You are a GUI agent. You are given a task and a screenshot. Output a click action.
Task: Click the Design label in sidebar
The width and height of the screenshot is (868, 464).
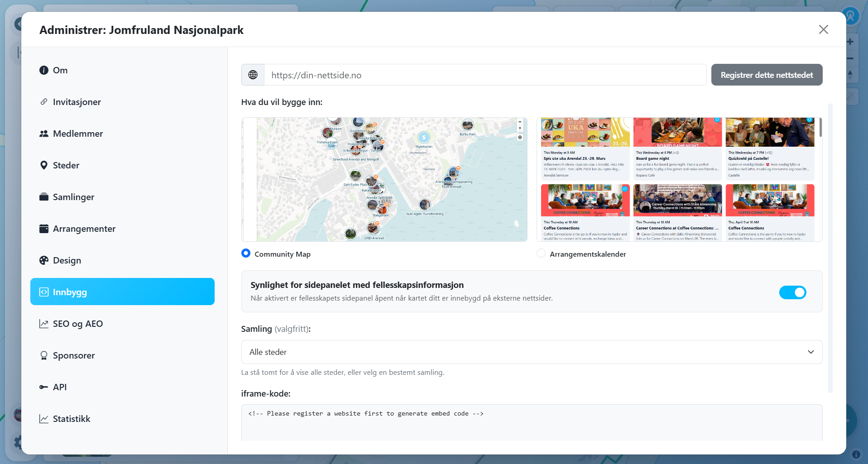[x=67, y=260]
